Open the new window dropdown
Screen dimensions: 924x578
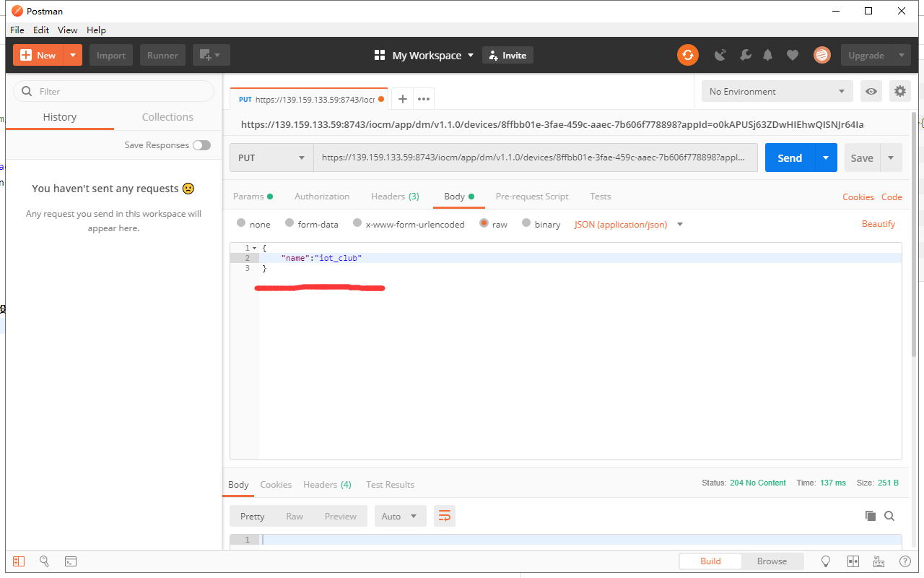point(212,55)
